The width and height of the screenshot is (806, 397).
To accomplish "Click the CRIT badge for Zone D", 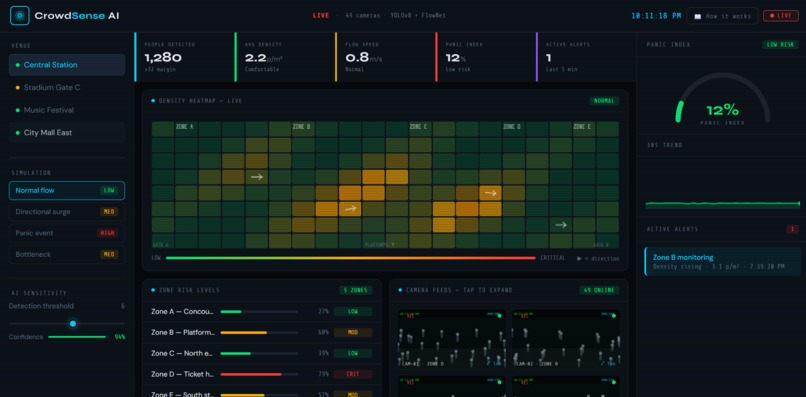I will [353, 374].
